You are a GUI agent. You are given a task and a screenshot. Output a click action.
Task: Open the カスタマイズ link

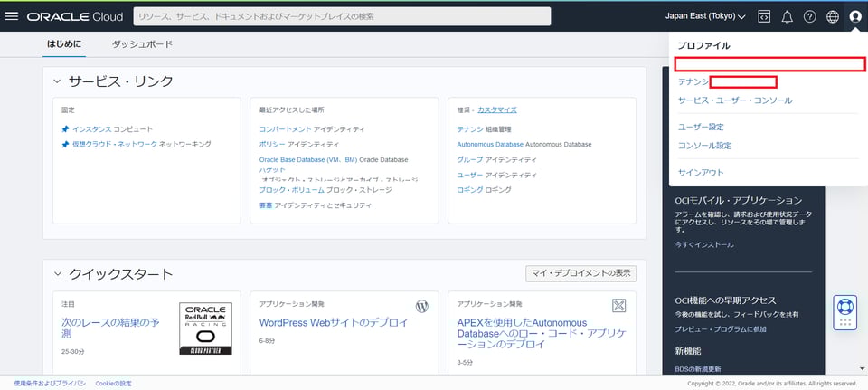(496, 109)
